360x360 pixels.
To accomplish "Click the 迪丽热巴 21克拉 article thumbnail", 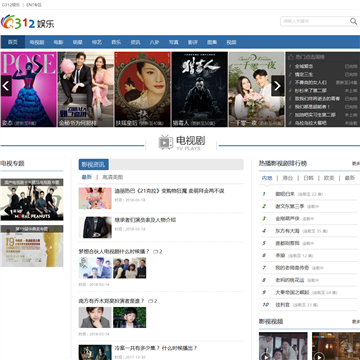I will tap(95, 198).
